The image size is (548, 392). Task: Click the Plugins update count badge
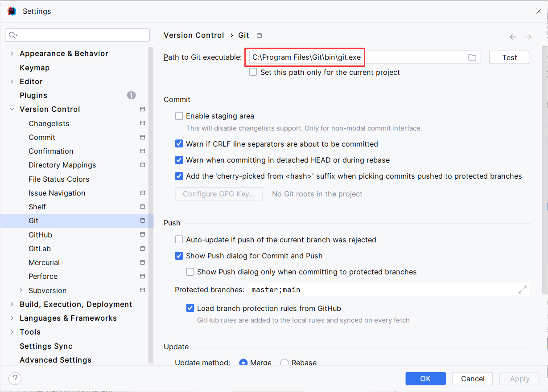click(x=131, y=95)
